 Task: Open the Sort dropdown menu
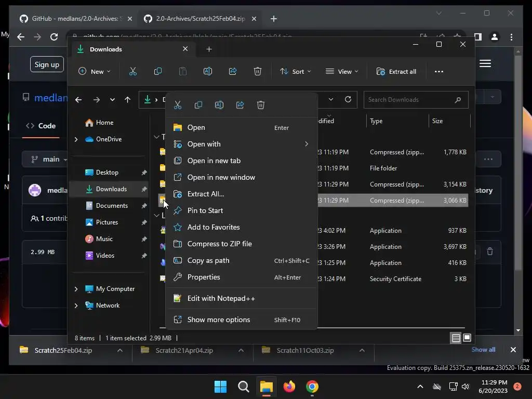(x=295, y=72)
